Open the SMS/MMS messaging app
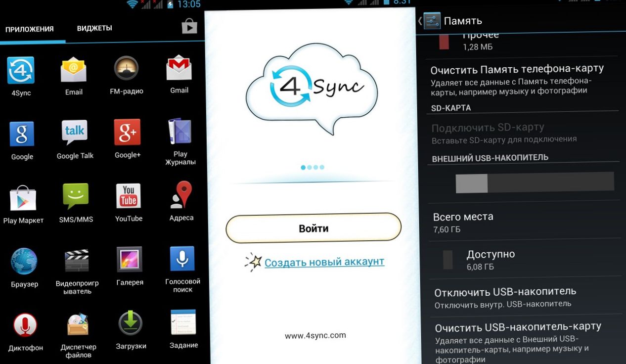Screen dimensions: 626x364 (x=76, y=197)
